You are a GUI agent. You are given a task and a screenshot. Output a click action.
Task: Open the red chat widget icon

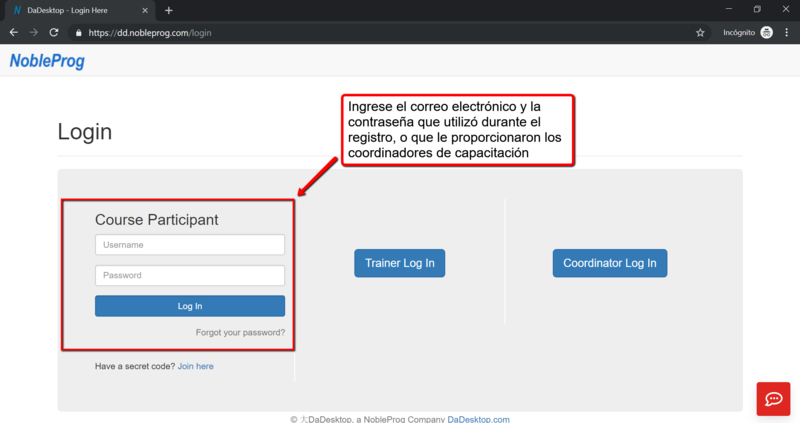point(773,398)
